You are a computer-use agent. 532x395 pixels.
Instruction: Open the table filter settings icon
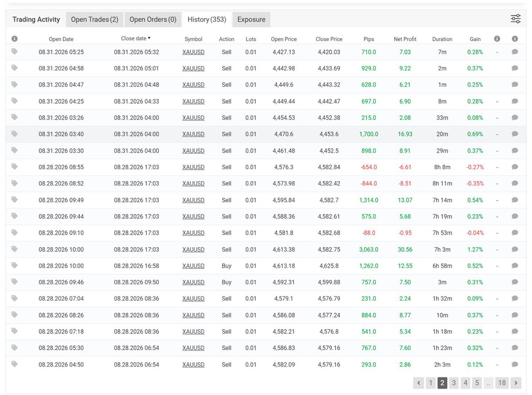pos(516,19)
